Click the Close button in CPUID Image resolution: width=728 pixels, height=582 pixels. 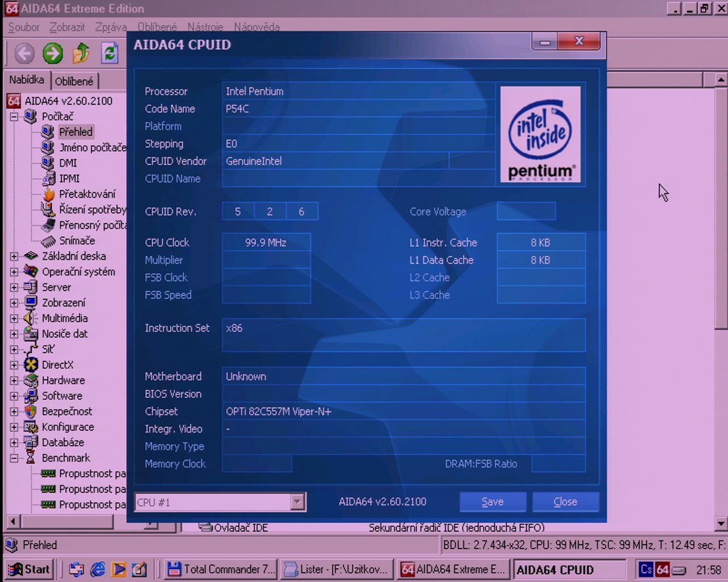click(565, 502)
